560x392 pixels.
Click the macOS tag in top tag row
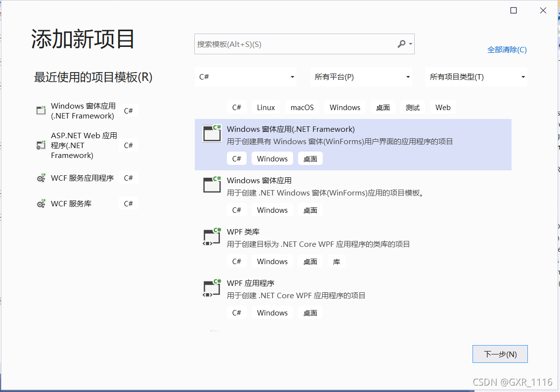[x=302, y=107]
